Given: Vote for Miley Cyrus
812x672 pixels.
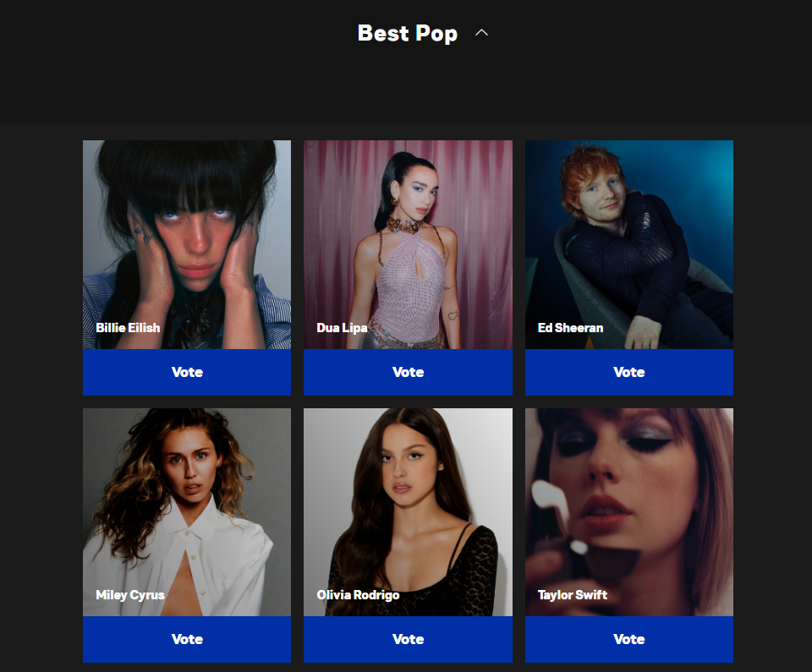Looking at the screenshot, I should pos(187,639).
